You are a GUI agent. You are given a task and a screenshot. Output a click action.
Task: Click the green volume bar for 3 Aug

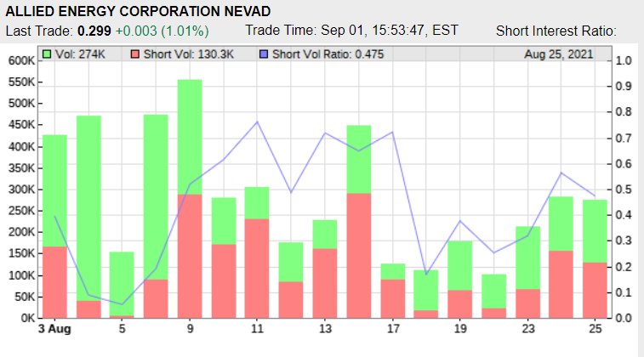coord(54,190)
